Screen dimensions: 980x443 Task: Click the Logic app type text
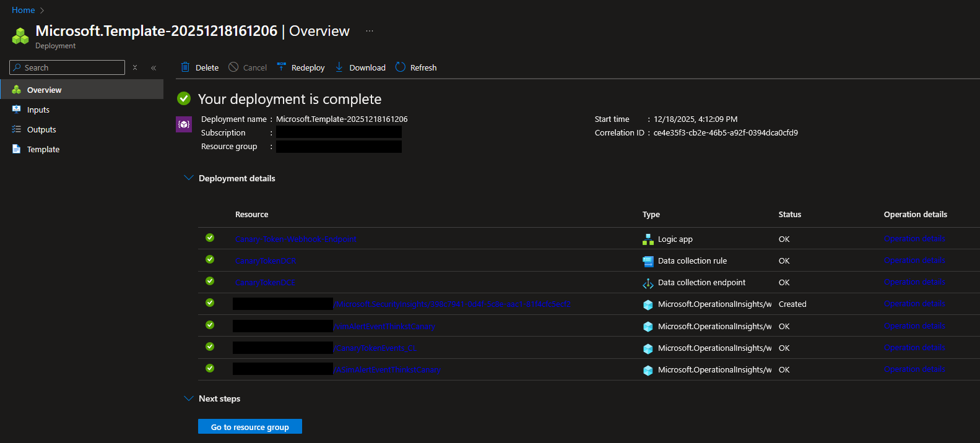tap(675, 239)
